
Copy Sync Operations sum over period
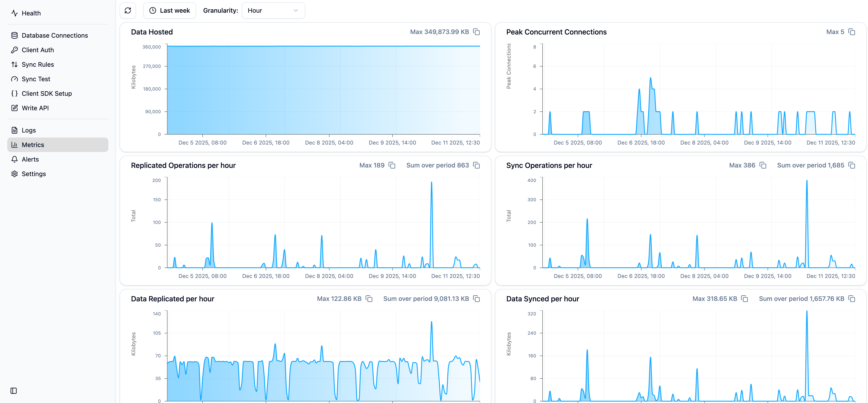click(851, 165)
